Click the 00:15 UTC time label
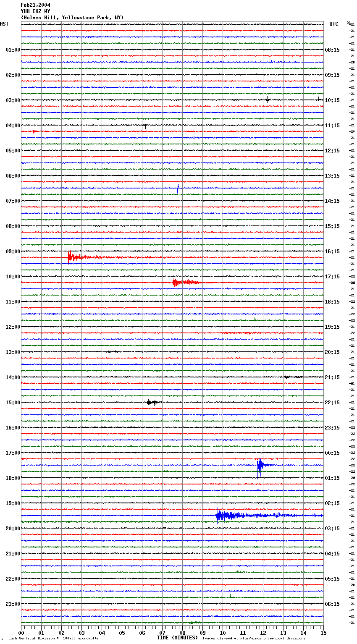 click(x=332, y=453)
